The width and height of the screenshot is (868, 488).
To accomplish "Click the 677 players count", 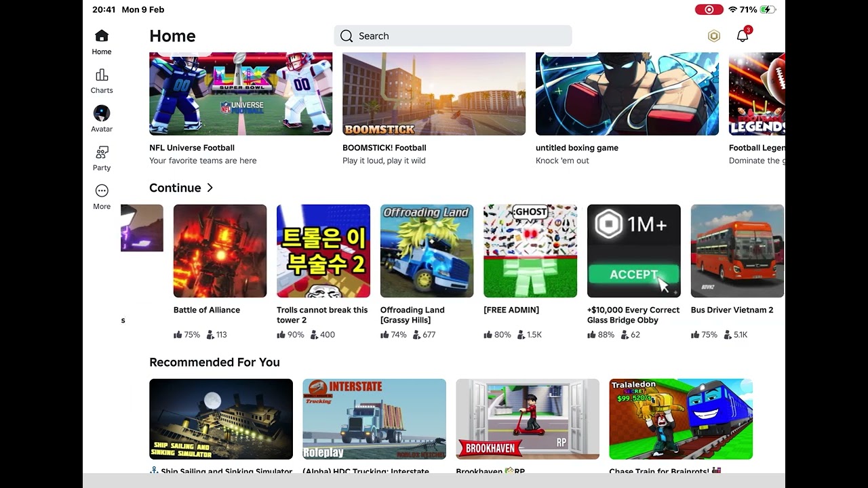I will coord(425,335).
